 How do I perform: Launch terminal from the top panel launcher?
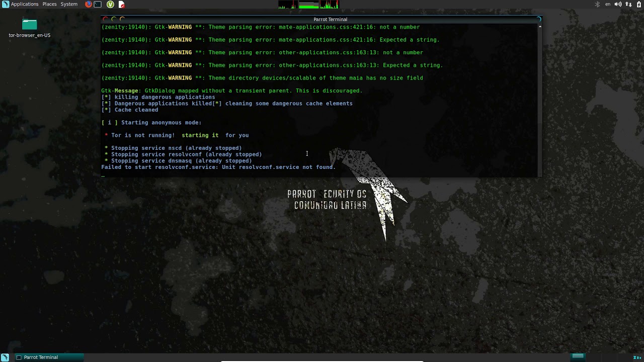[x=98, y=4]
